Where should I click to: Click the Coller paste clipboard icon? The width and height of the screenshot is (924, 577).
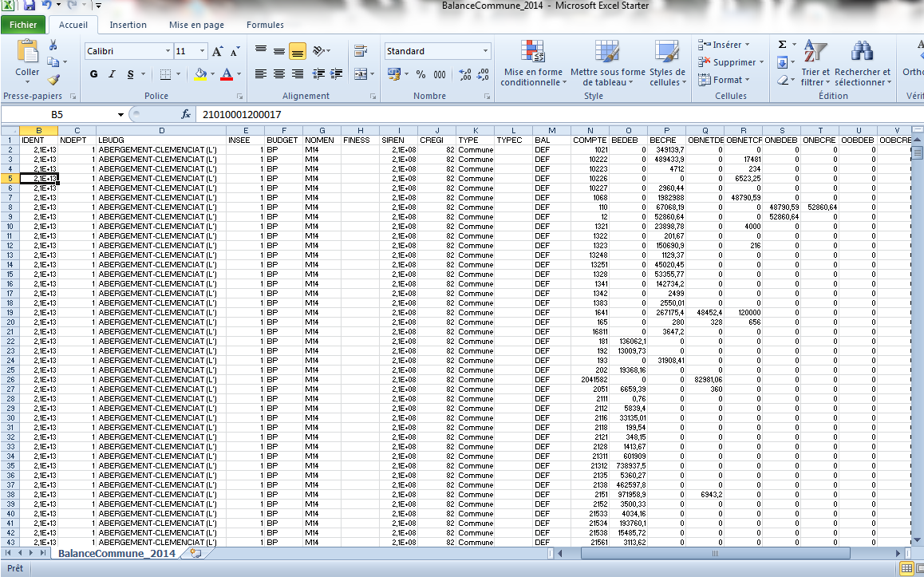27,52
